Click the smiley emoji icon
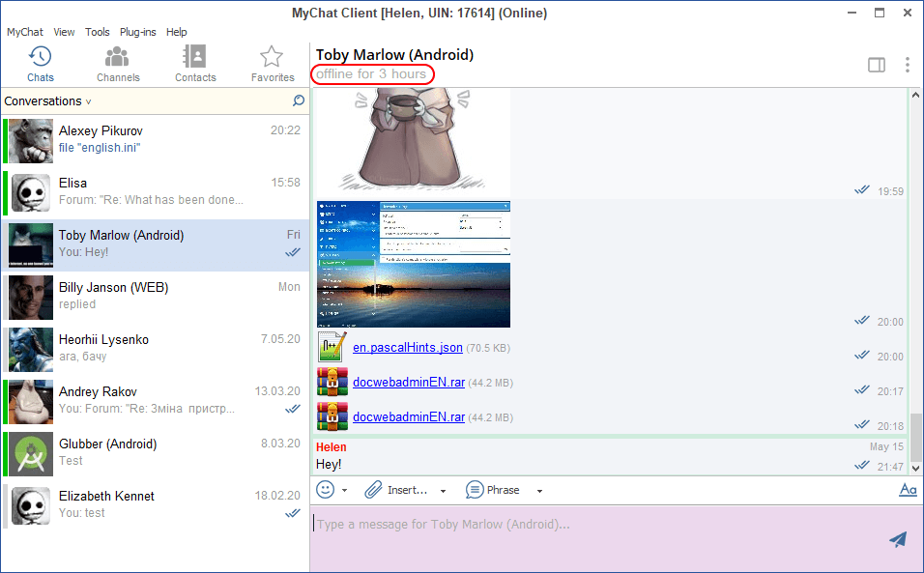 tap(327, 490)
